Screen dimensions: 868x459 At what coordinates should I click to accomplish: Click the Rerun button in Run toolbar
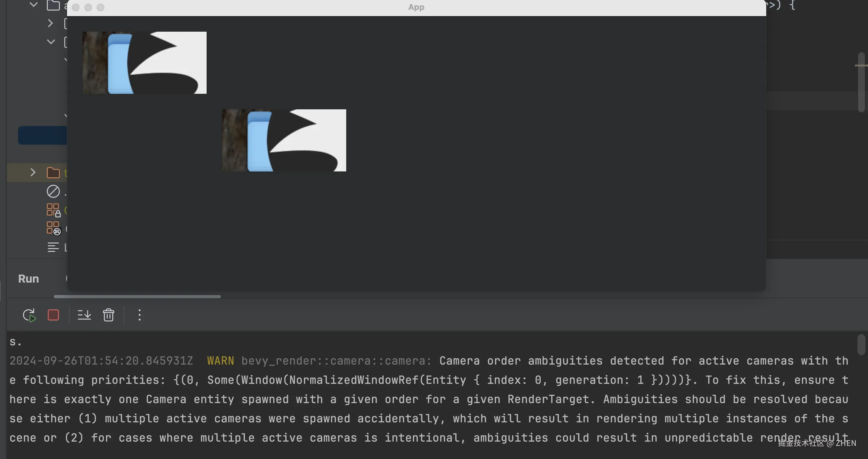coord(29,315)
